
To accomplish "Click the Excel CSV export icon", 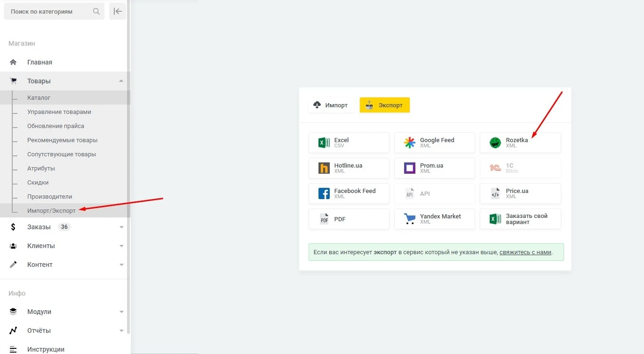I will tap(324, 143).
